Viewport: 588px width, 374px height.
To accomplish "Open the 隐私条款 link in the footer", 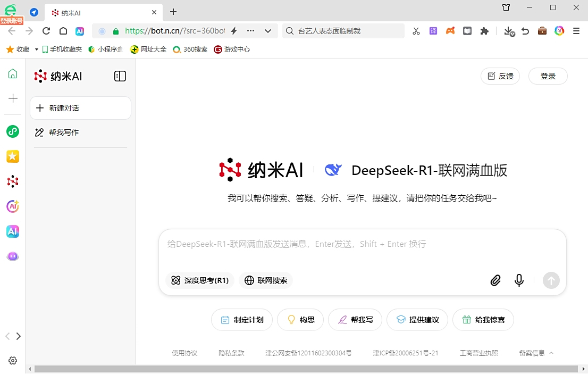I will click(231, 352).
